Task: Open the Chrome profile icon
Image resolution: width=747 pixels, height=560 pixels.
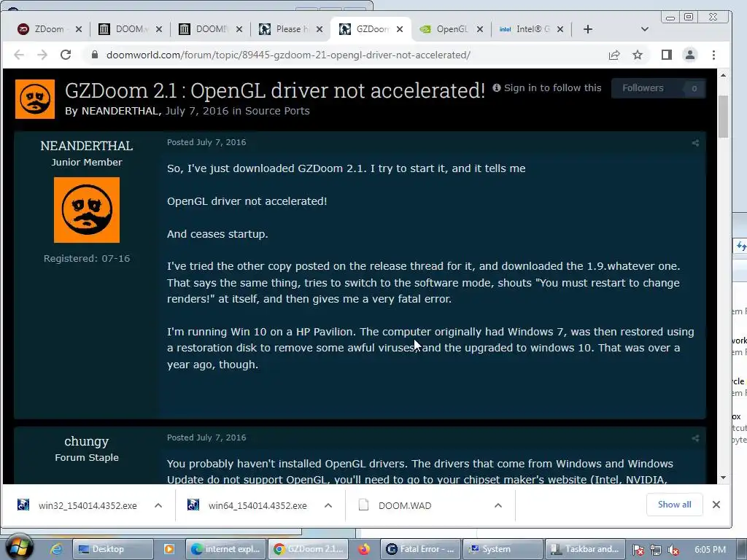Action: click(x=690, y=55)
